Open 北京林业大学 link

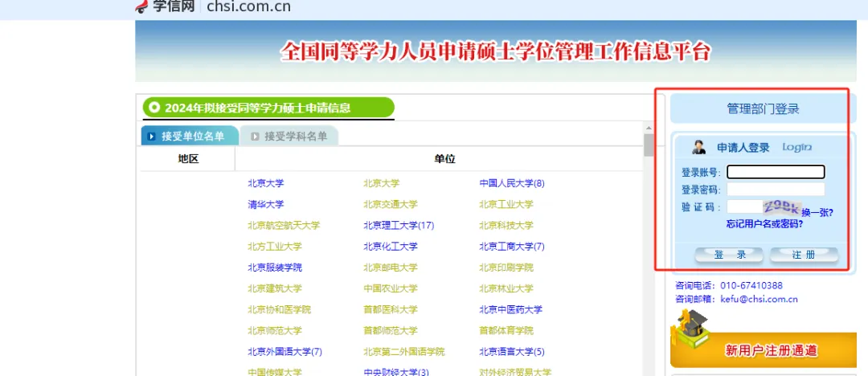[x=506, y=288]
